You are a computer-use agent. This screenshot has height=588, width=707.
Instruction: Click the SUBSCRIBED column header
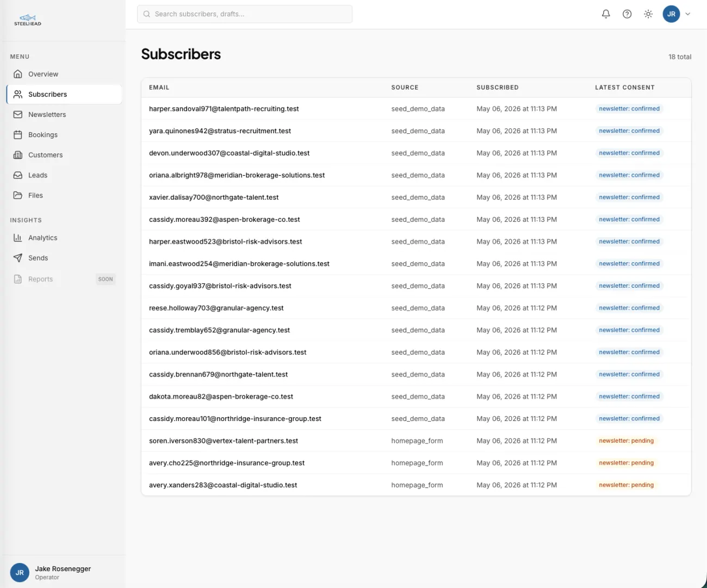click(498, 88)
